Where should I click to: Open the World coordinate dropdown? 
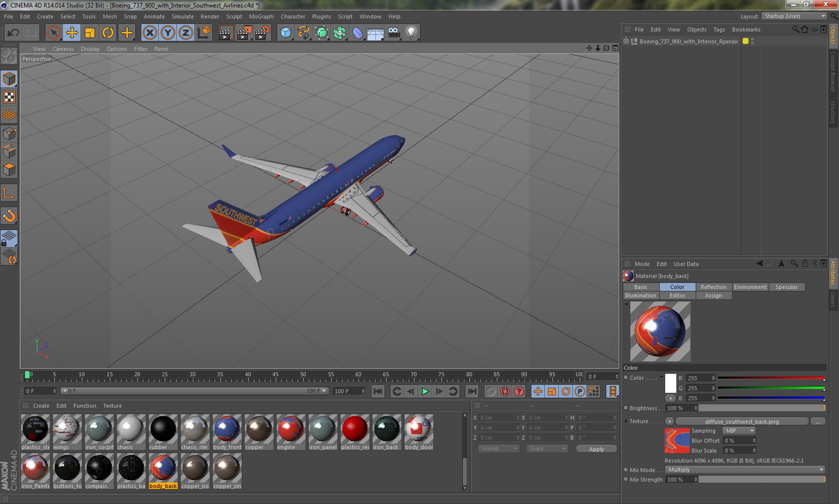[x=499, y=449]
